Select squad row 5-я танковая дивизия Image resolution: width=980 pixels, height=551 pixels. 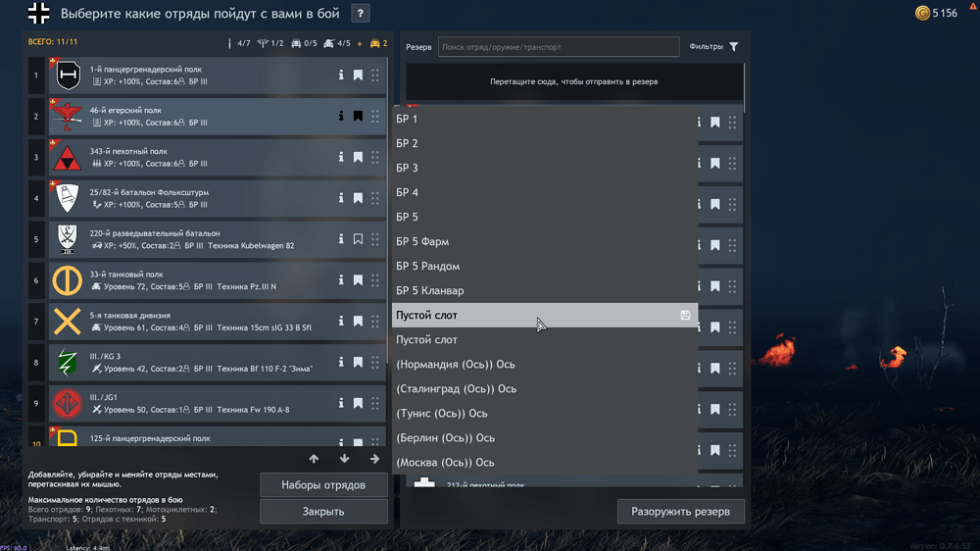[x=217, y=322]
